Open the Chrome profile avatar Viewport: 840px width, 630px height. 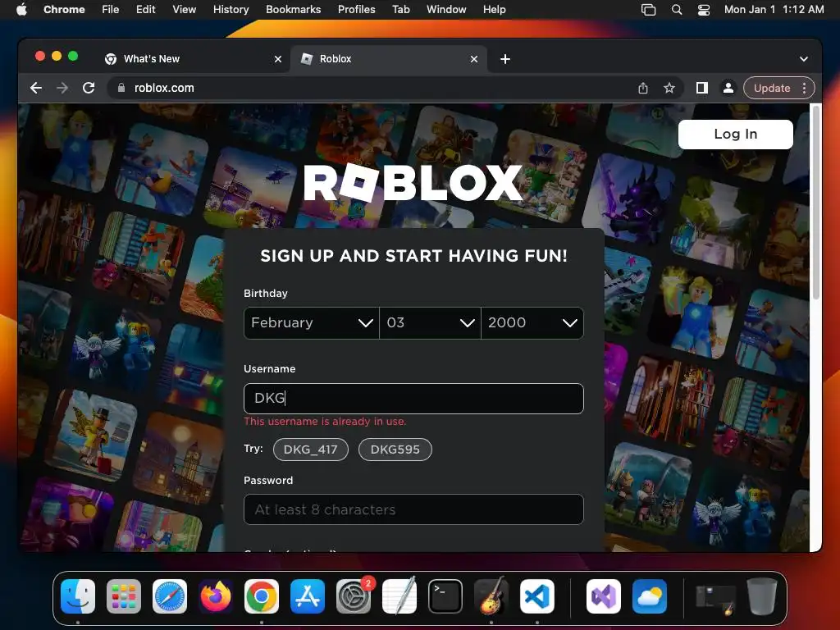728,88
